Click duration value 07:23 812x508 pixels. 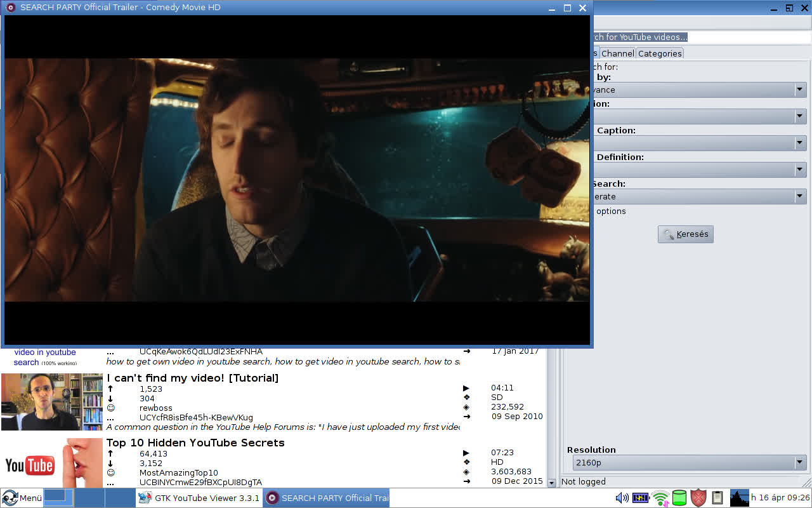click(502, 452)
